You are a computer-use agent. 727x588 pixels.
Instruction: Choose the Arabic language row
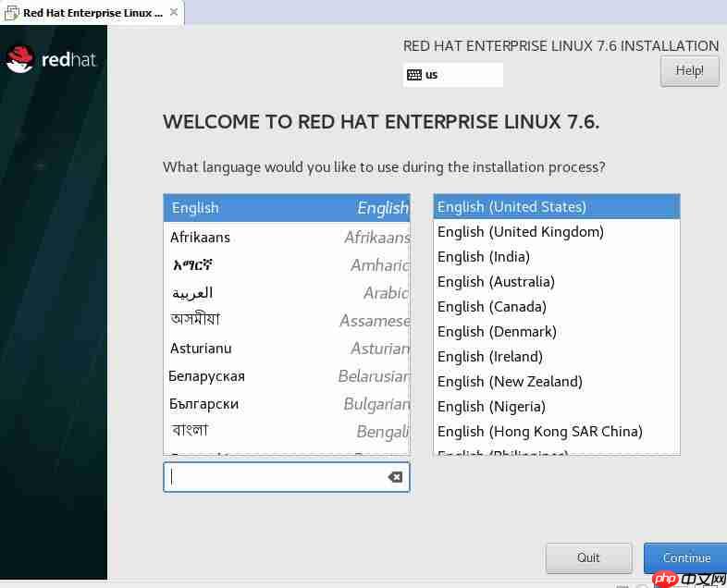[x=287, y=293]
